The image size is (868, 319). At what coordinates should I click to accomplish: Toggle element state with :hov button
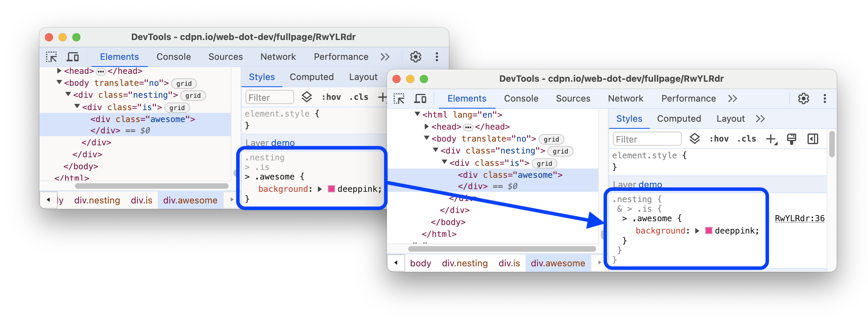click(x=720, y=139)
